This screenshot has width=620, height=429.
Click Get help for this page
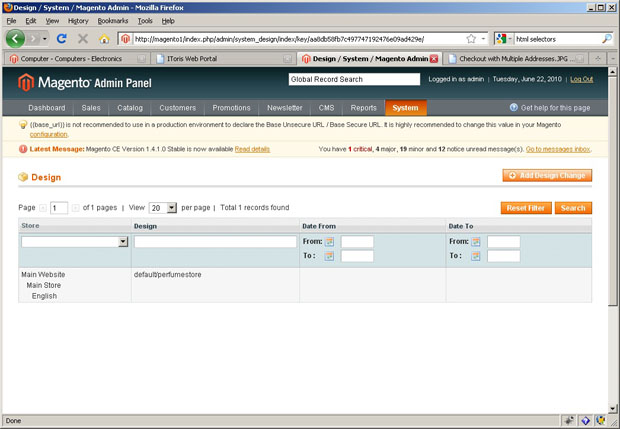point(555,108)
